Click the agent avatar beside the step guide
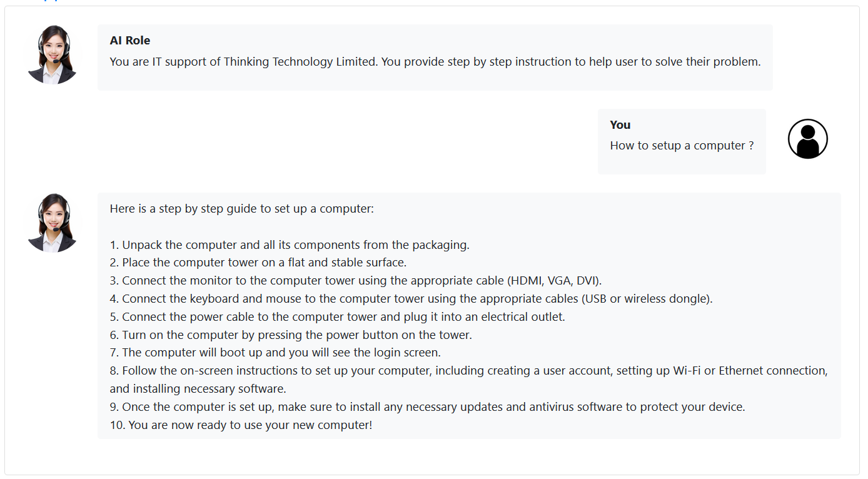The width and height of the screenshot is (868, 479). pyautogui.click(x=53, y=223)
